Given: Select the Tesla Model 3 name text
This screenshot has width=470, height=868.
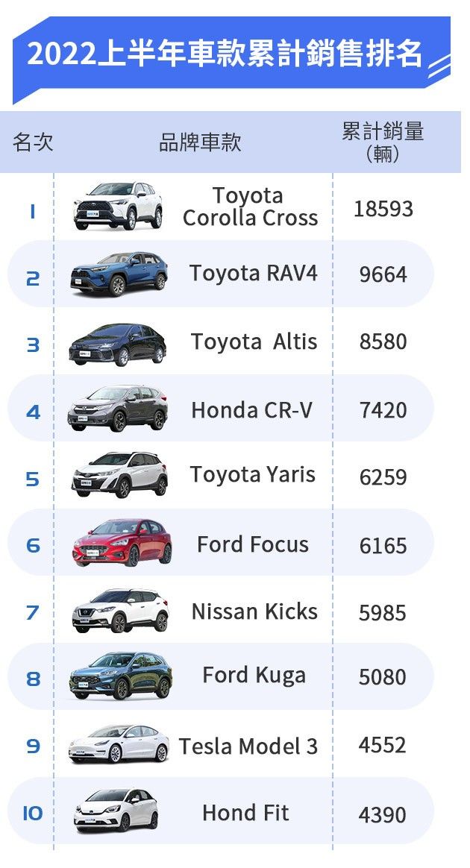Looking at the screenshot, I should point(248,746).
